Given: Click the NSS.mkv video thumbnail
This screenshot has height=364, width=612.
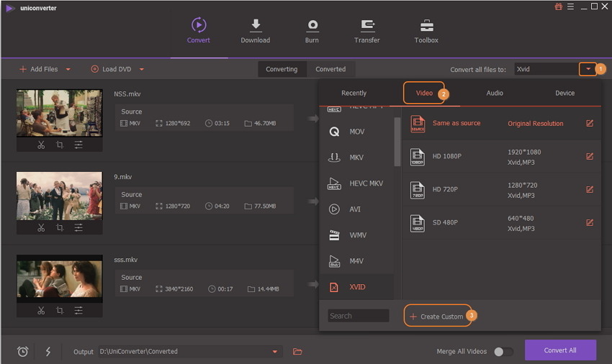Looking at the screenshot, I should click(59, 113).
